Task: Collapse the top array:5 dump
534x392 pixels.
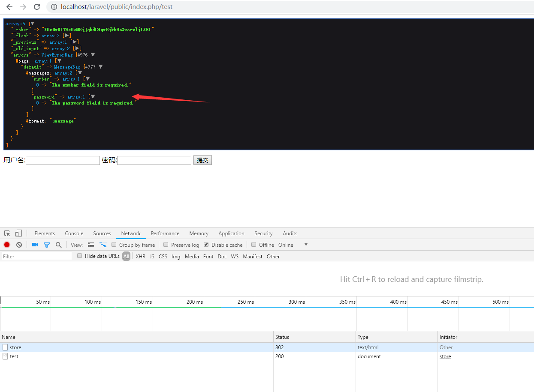Action: (32, 24)
